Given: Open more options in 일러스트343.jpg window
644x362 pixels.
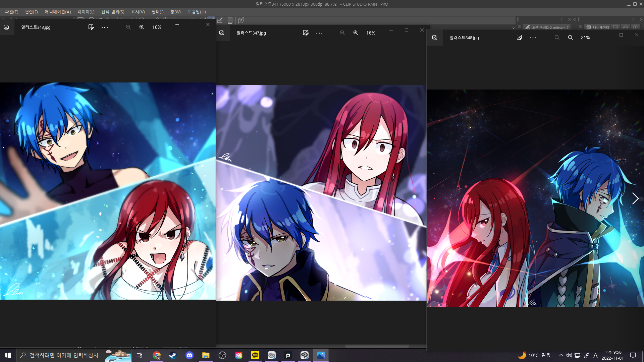Looking at the screenshot, I should click(x=105, y=27).
